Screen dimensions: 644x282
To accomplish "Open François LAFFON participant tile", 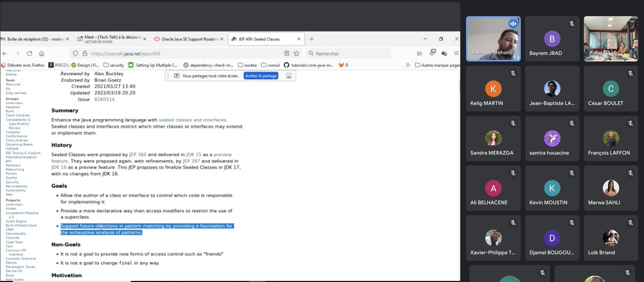I will pyautogui.click(x=611, y=139).
